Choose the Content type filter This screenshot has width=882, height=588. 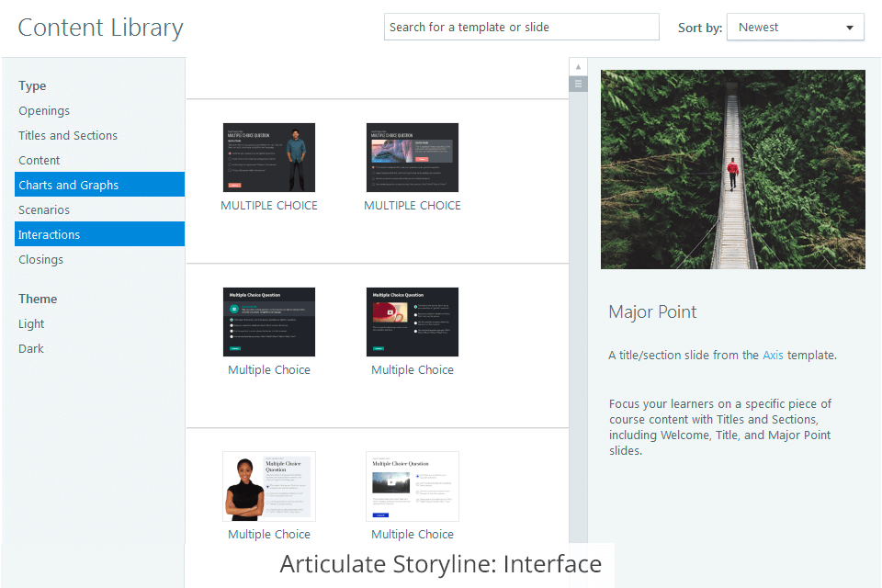pyautogui.click(x=40, y=160)
